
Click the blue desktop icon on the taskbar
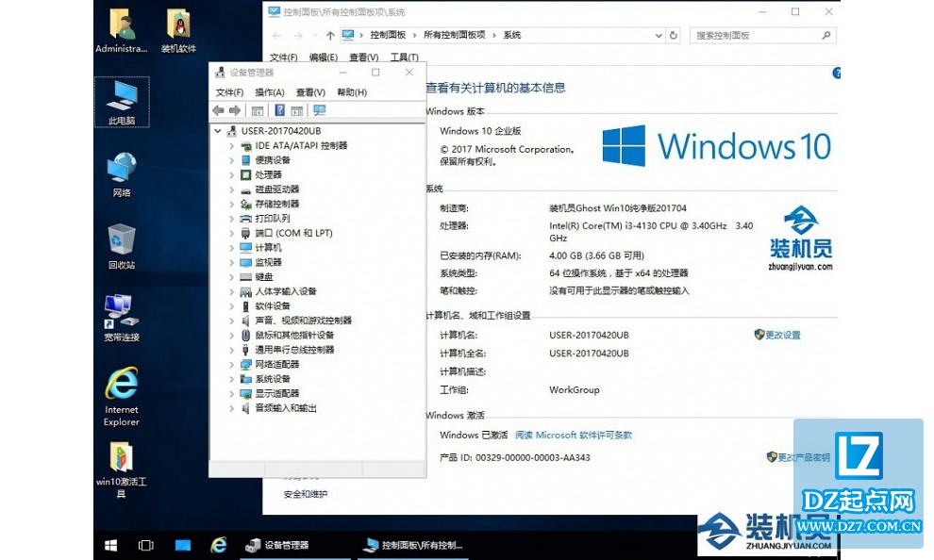(183, 545)
